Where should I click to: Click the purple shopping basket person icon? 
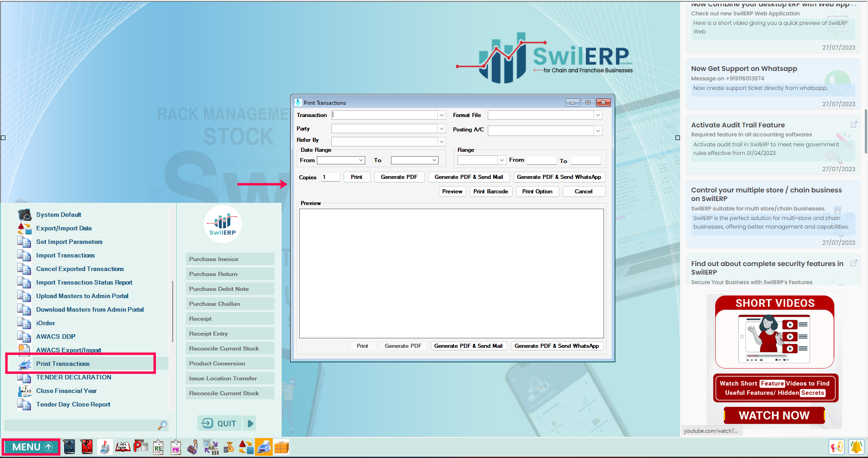point(193,447)
